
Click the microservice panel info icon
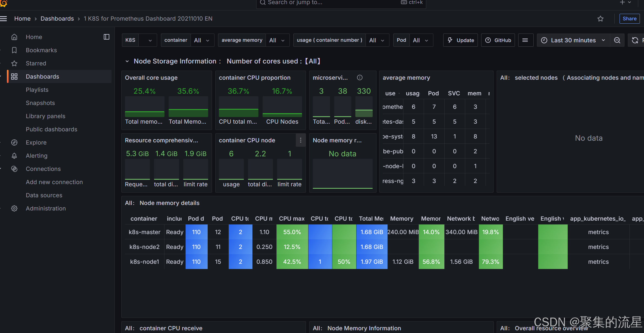pos(359,78)
